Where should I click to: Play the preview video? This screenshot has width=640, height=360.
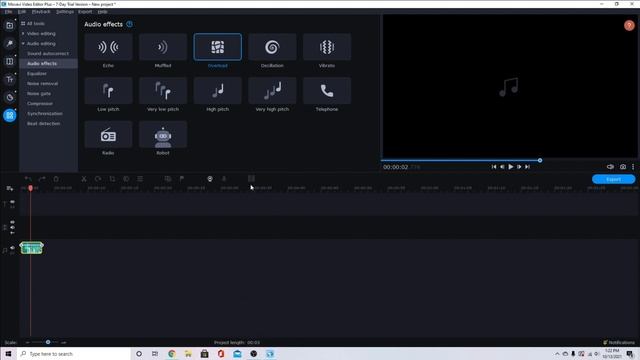coord(511,167)
